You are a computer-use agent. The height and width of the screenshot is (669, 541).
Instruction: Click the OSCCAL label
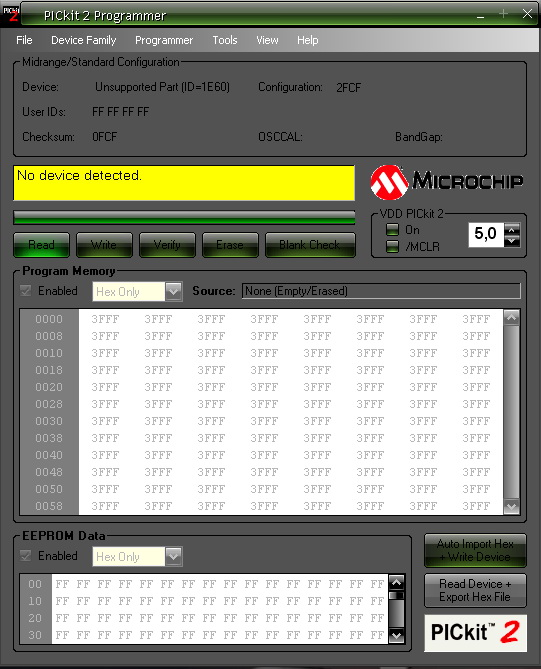(280, 137)
